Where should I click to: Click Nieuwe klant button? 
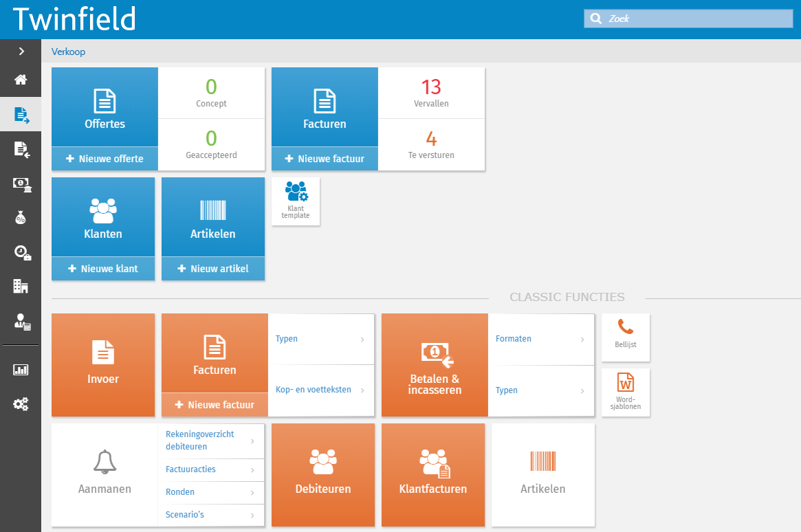coord(103,269)
